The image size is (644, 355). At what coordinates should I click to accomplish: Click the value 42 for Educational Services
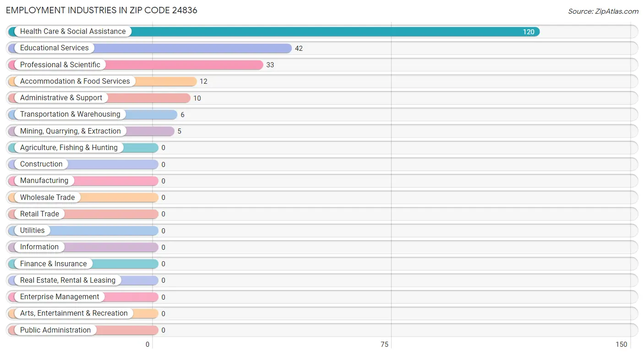[299, 48]
